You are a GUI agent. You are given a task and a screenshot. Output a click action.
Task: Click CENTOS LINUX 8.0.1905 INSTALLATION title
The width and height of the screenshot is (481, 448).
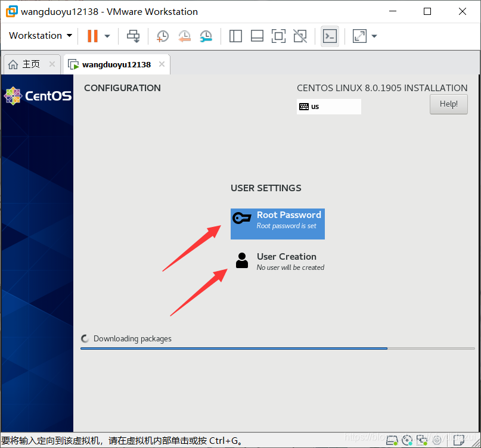pyautogui.click(x=382, y=88)
